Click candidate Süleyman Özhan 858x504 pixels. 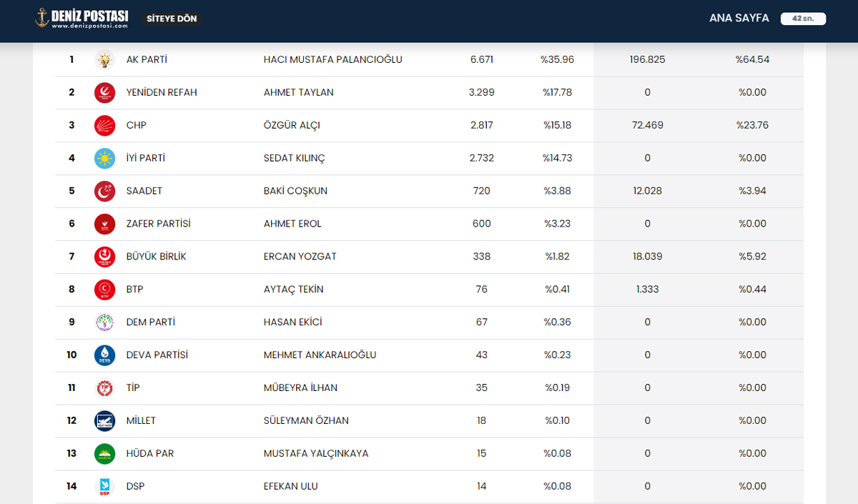[x=307, y=421]
